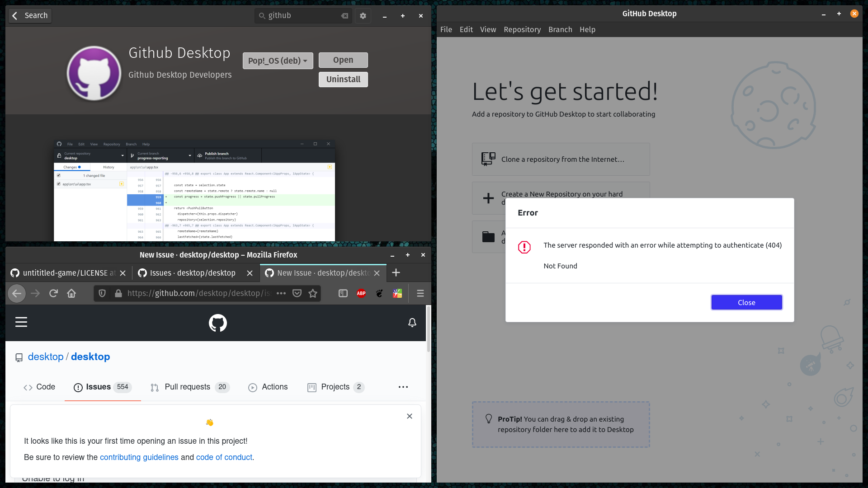Click the tracking protection shield in address bar
Screen dimensions: 868x488
102,293
